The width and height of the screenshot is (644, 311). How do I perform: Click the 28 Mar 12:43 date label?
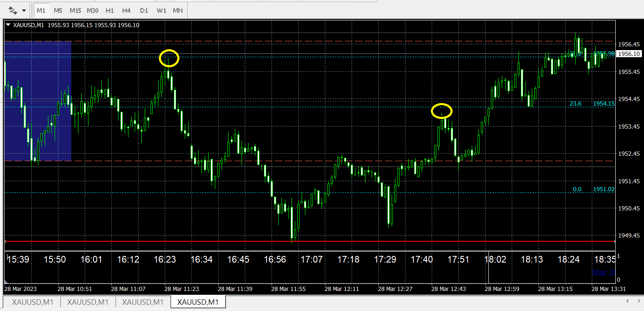coord(448,289)
